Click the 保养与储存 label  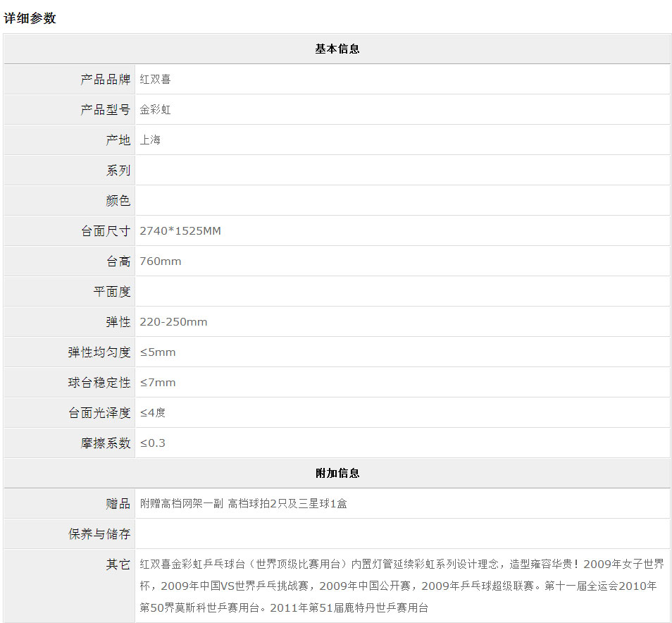click(99, 534)
